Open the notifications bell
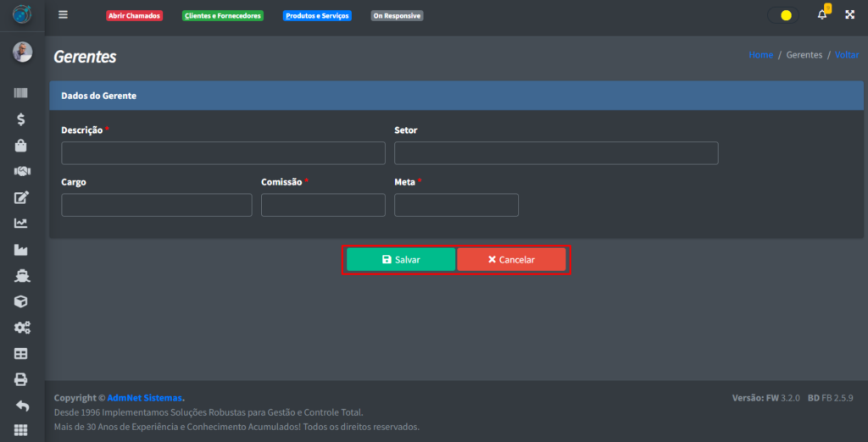Viewport: 868px width, 442px height. click(x=821, y=15)
